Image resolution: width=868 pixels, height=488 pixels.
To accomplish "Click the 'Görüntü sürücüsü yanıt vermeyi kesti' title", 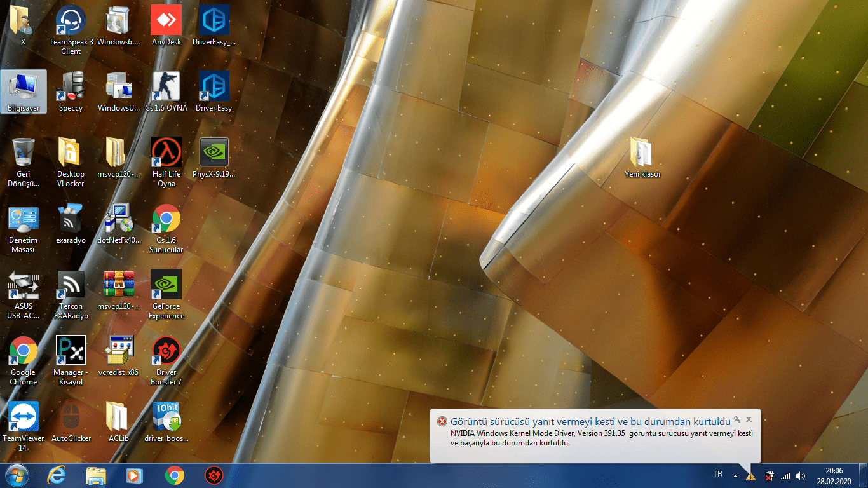I will tap(591, 421).
